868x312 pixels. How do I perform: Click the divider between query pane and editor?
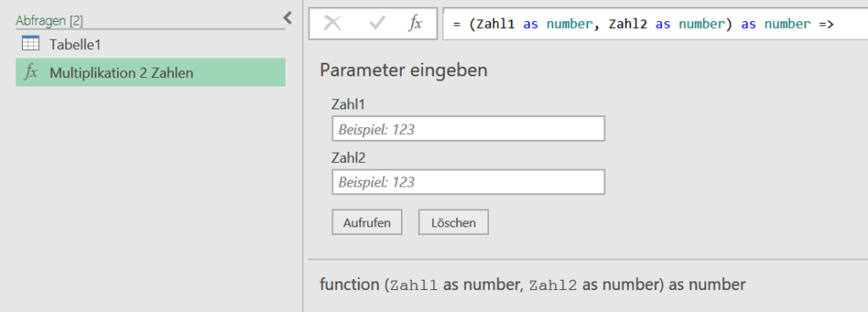point(303,156)
